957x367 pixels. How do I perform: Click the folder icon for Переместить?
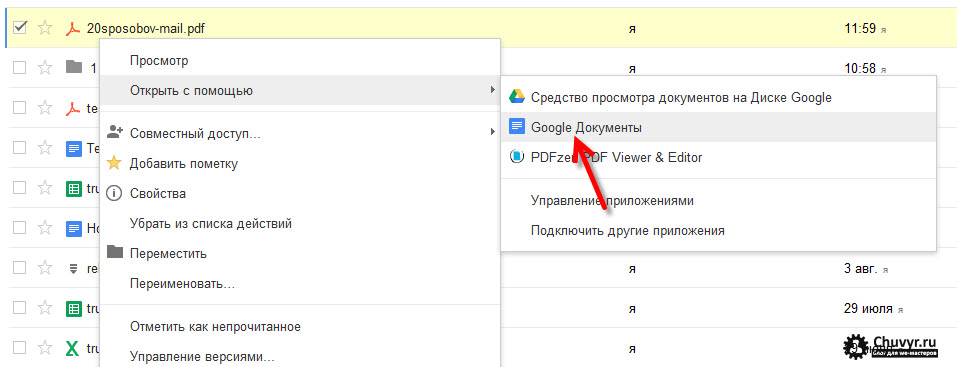(x=115, y=252)
